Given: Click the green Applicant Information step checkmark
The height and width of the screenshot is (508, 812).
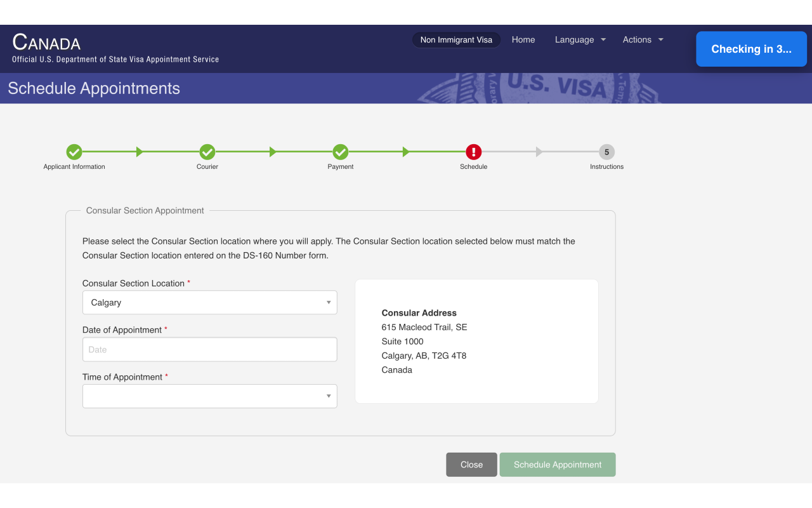Looking at the screenshot, I should [74, 152].
